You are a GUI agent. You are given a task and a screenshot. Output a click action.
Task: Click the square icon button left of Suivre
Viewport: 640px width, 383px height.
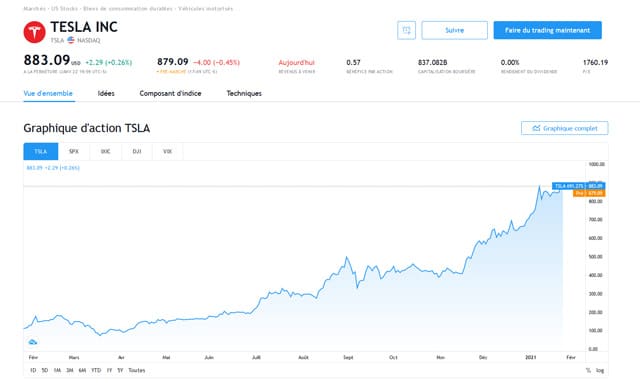[x=407, y=30]
